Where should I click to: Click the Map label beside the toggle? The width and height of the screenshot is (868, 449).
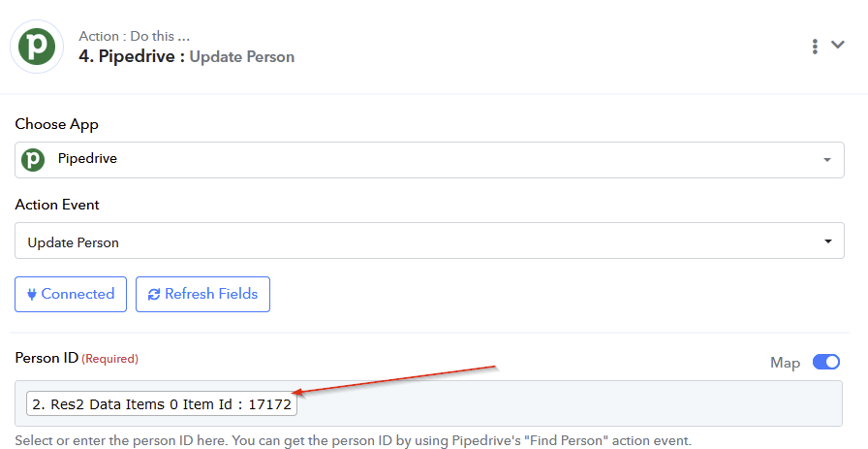coord(785,363)
